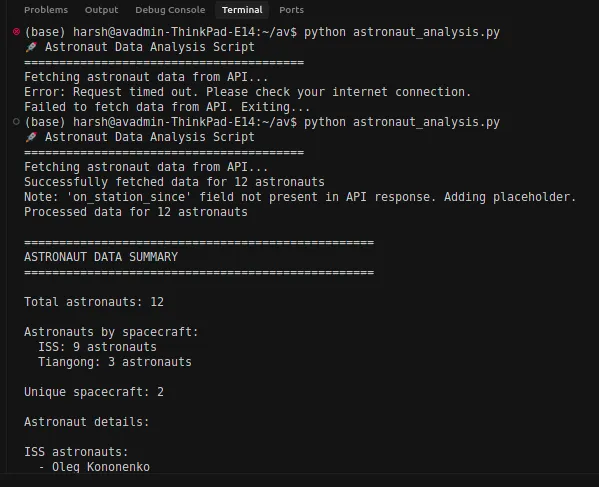The height and width of the screenshot is (487, 599).
Task: Click the second python astronaut_analysis.py command
Action: (x=401, y=122)
